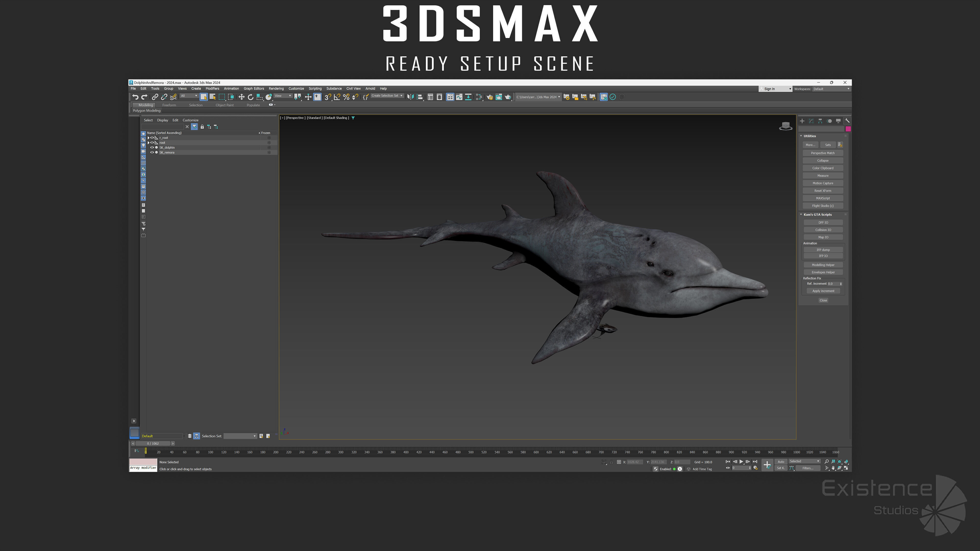The width and height of the screenshot is (980, 551).
Task: Open the Create tab in command panel
Action: 802,121
